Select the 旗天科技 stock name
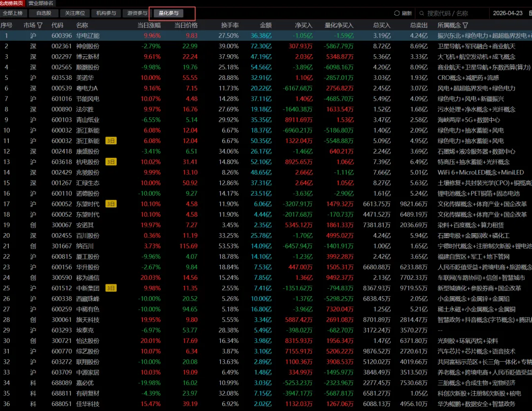 pyautogui.click(x=88, y=320)
